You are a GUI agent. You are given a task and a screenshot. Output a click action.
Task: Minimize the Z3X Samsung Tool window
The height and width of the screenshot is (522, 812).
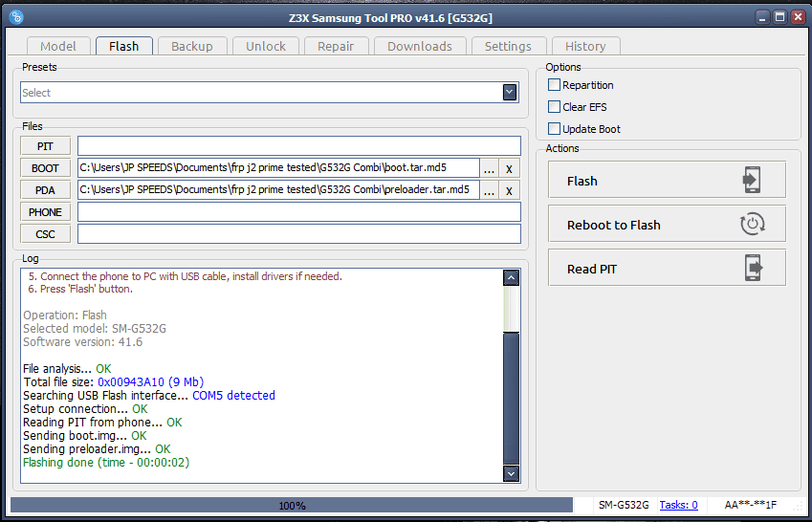(762, 17)
